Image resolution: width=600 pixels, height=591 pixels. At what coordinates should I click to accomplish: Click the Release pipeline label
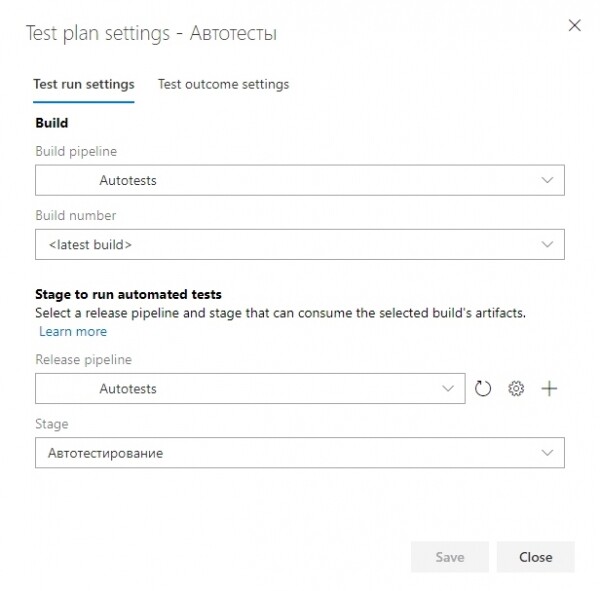click(83, 359)
